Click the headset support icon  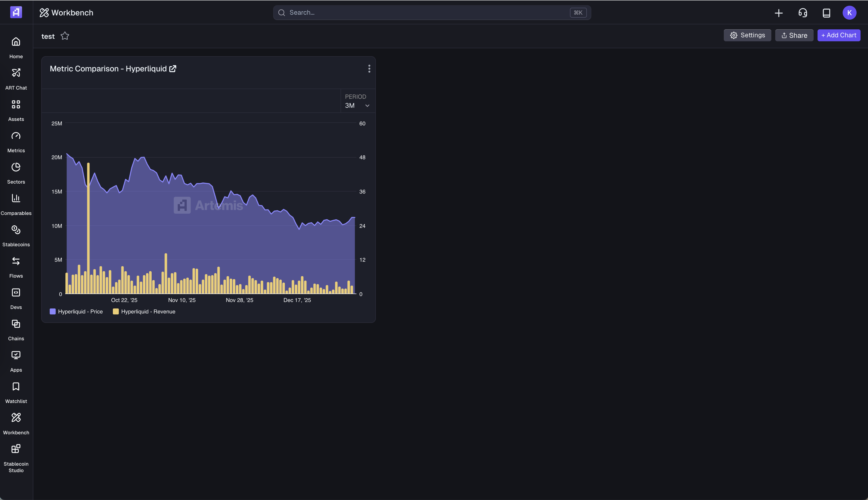(x=802, y=13)
